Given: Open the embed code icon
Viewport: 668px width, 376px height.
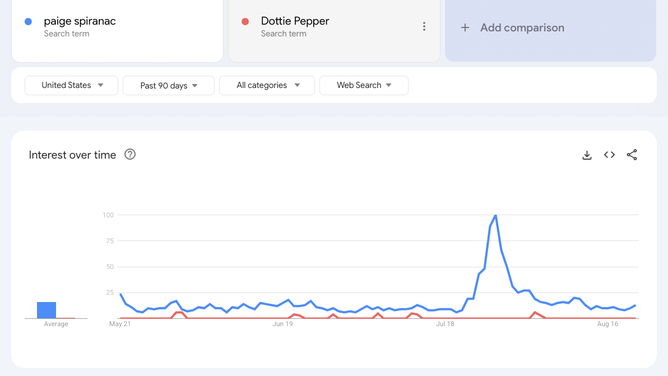Looking at the screenshot, I should (x=609, y=155).
